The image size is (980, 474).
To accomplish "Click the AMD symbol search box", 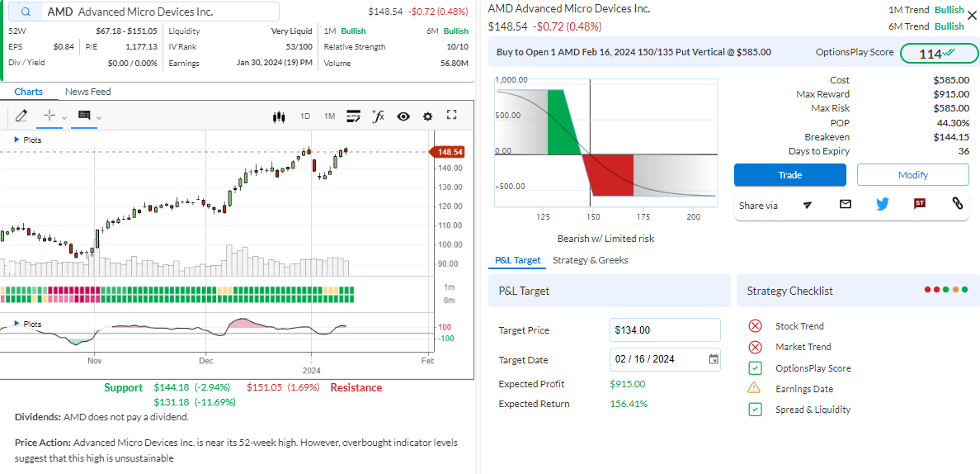I will point(144,12).
